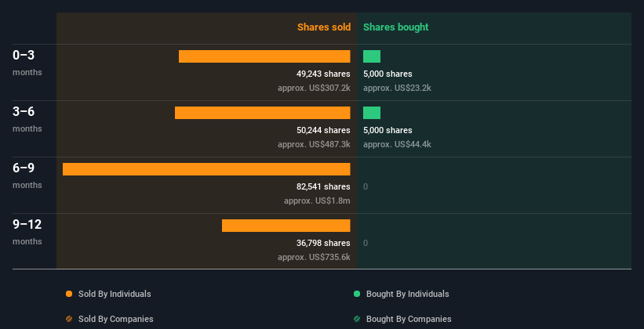Click the longest orange bar for 6–9 months
Viewport: 644px width, 329px height.
(x=206, y=169)
